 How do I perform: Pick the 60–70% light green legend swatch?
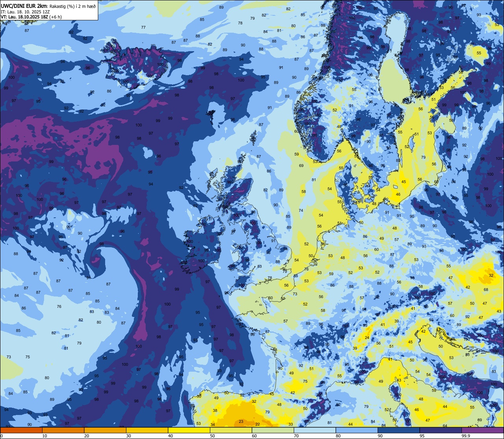coord(273,430)
